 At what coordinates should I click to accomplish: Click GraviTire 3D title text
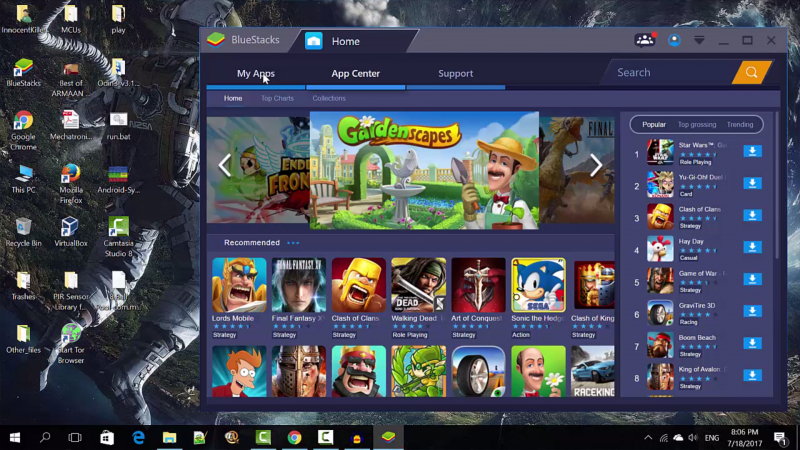point(697,306)
